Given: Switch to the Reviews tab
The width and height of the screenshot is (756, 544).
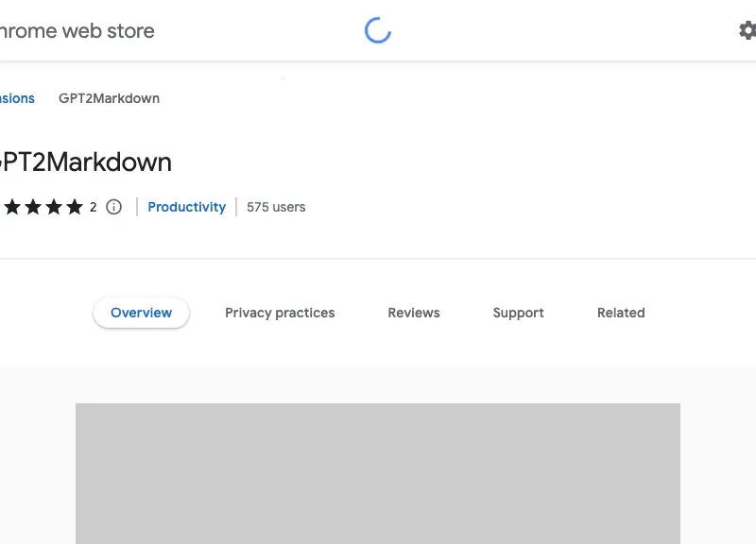Looking at the screenshot, I should (x=413, y=313).
